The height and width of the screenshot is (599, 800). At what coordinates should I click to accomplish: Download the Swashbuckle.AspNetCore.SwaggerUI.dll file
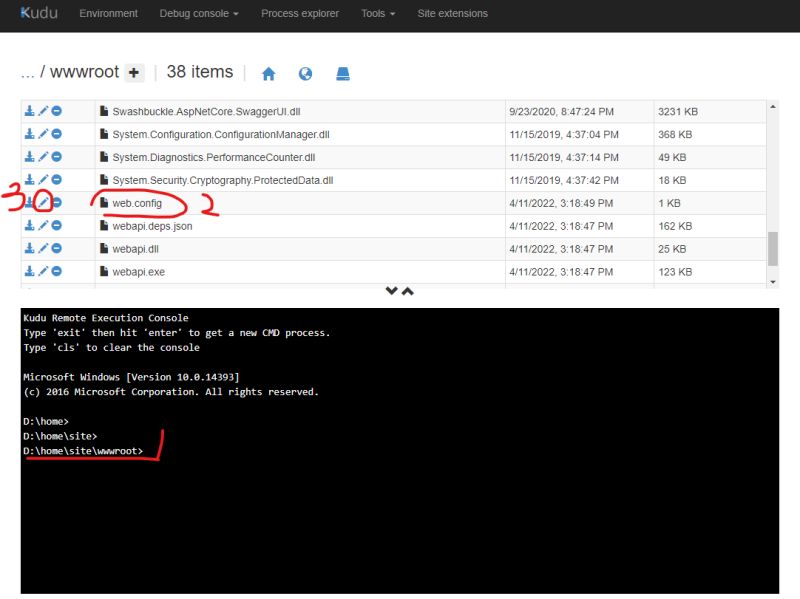pyautogui.click(x=27, y=111)
